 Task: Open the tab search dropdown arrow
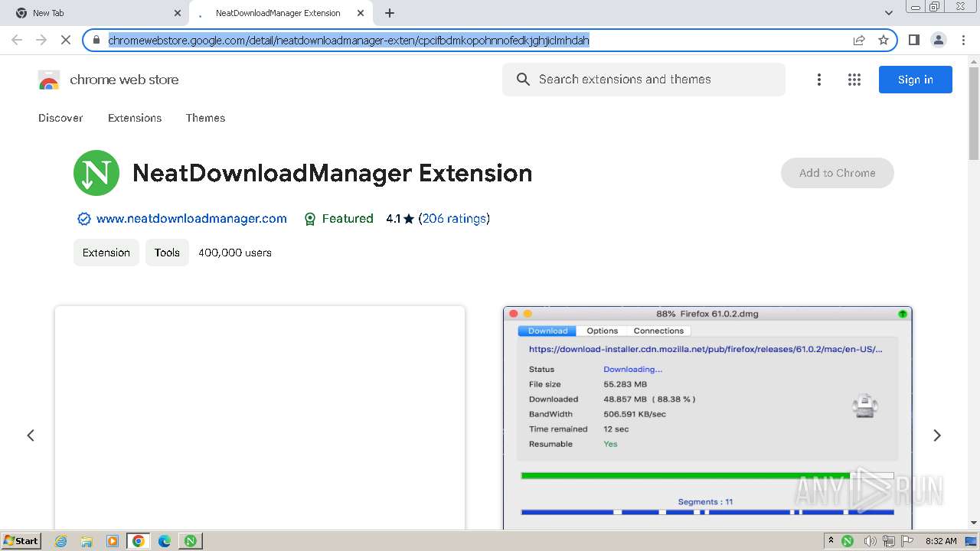(889, 13)
